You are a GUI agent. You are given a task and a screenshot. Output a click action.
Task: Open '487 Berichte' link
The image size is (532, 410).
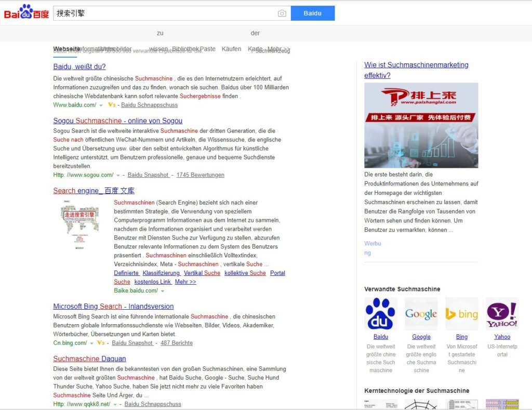click(177, 343)
